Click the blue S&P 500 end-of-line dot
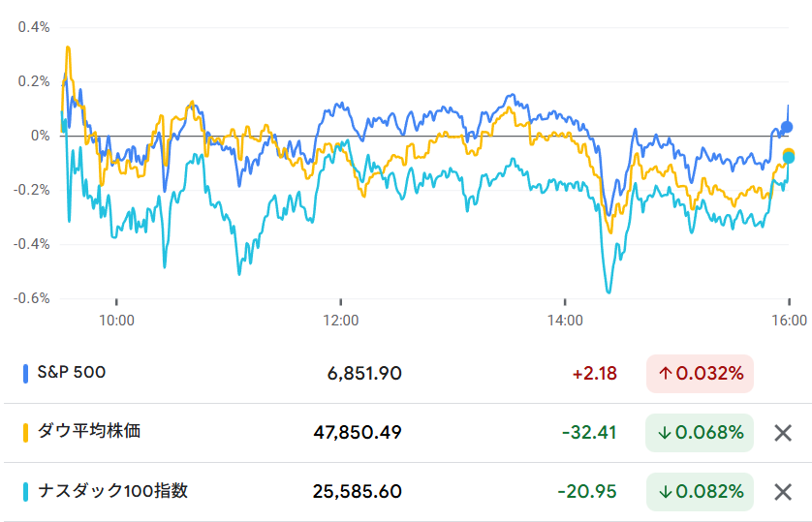 pos(787,127)
